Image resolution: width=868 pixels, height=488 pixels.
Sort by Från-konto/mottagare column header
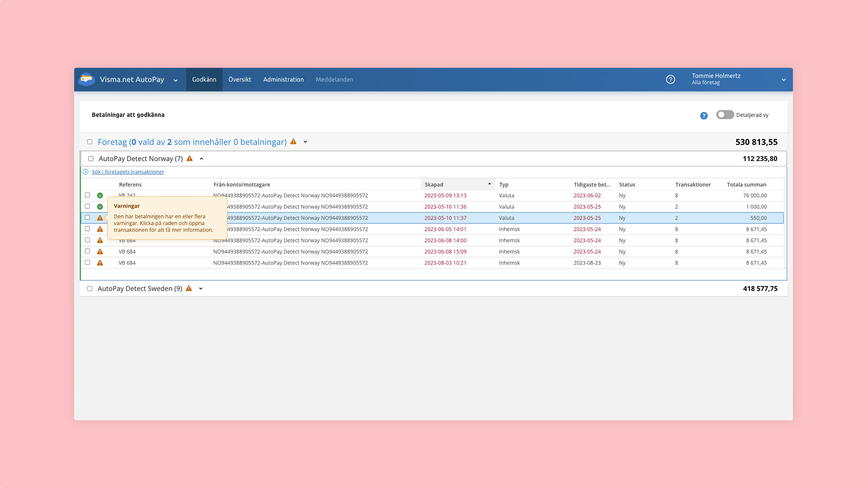[242, 184]
